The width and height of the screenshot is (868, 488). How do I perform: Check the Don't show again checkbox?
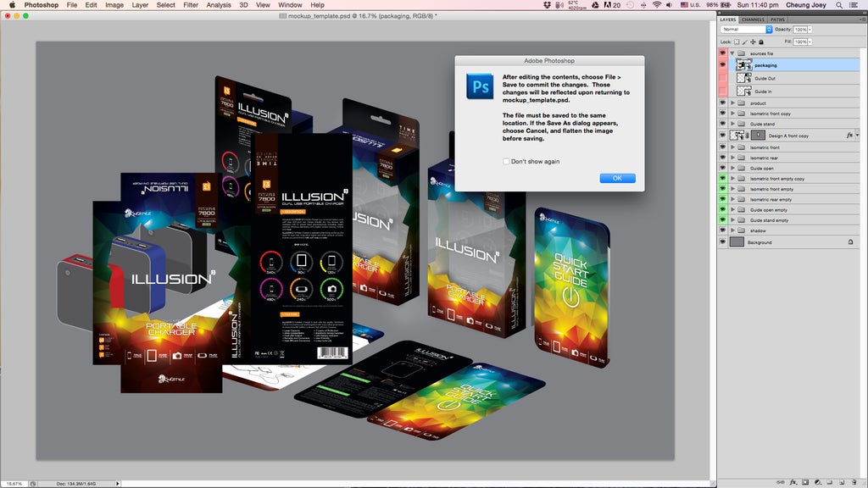point(505,161)
